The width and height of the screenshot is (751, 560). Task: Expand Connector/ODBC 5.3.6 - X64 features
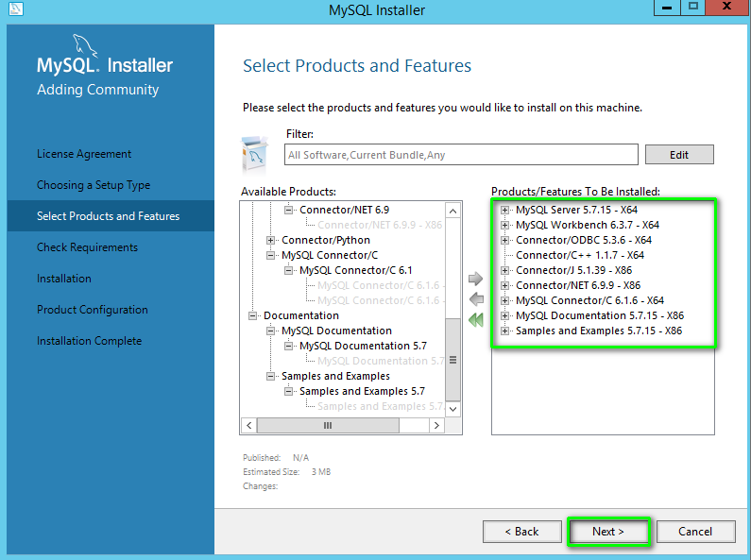[504, 240]
